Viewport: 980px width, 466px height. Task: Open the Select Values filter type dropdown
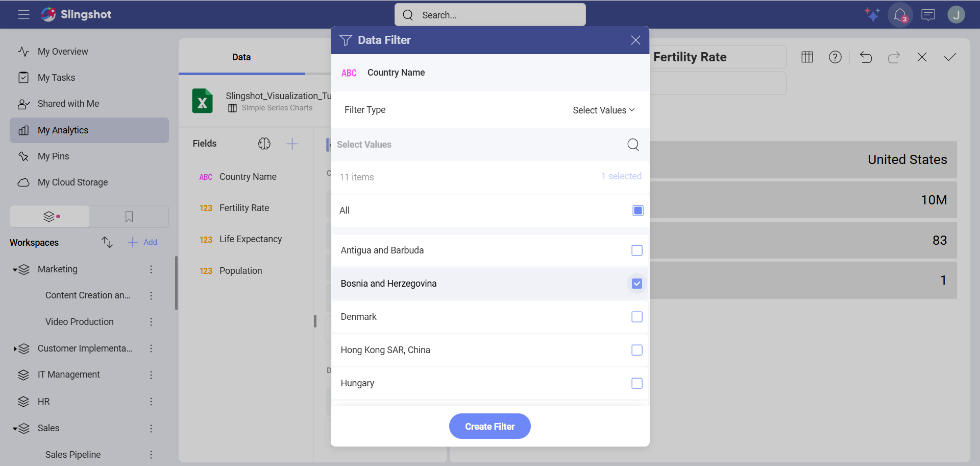click(603, 110)
